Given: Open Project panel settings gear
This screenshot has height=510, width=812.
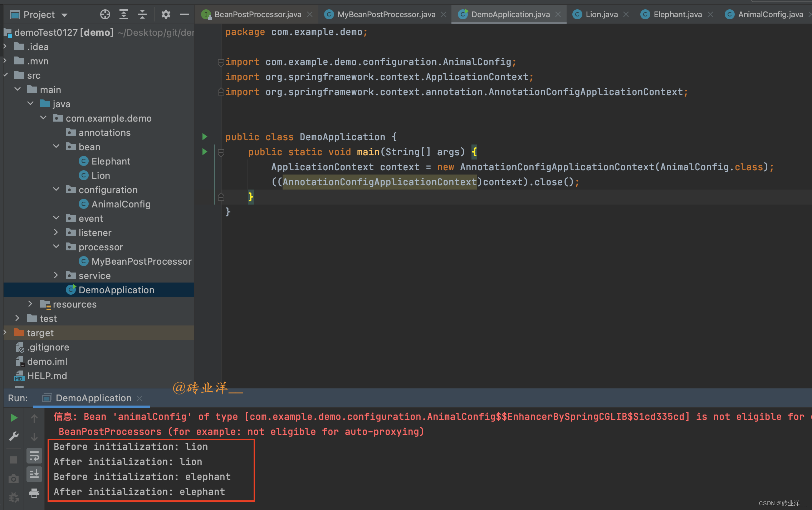Looking at the screenshot, I should [x=166, y=14].
